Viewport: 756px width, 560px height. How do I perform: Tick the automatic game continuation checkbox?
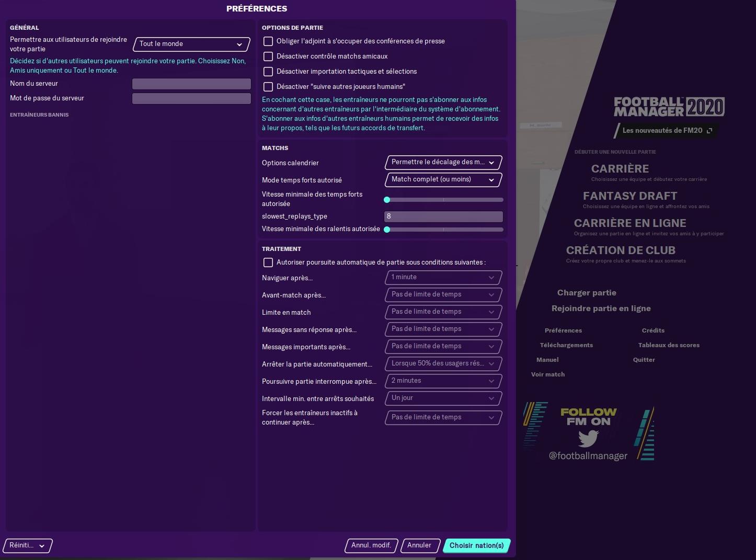click(268, 262)
